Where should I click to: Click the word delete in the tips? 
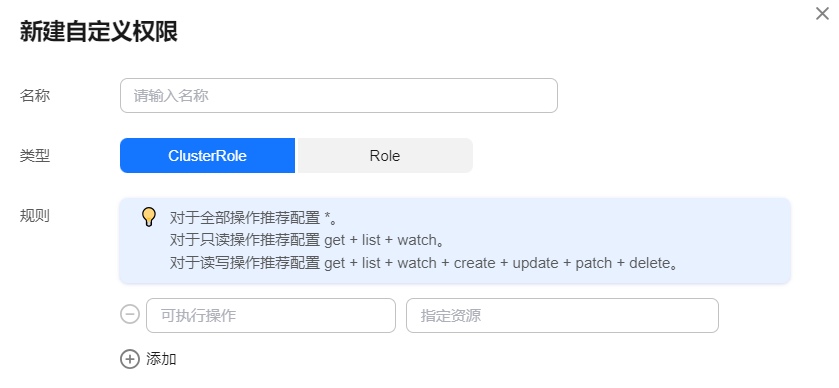point(650,263)
